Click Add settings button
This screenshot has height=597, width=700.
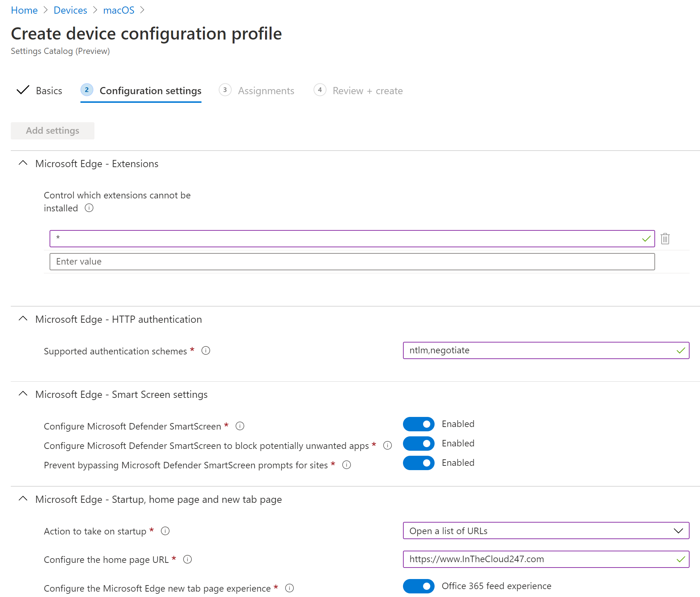coord(52,130)
